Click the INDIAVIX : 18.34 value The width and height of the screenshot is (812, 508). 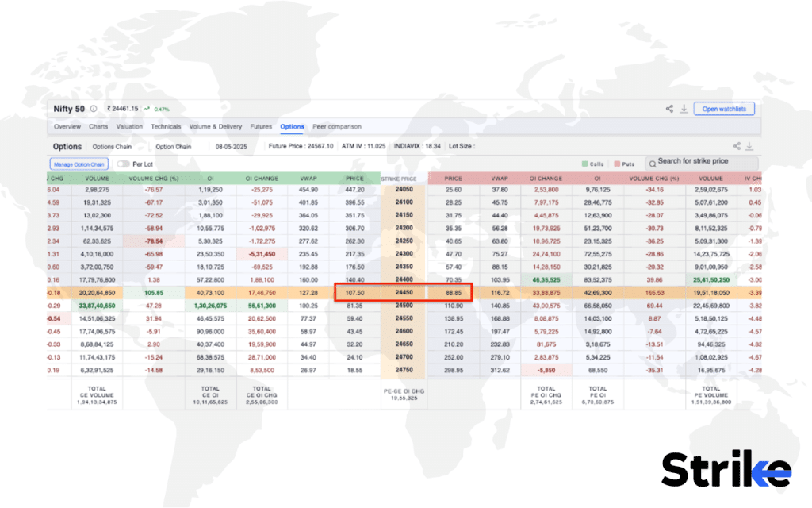[417, 146]
